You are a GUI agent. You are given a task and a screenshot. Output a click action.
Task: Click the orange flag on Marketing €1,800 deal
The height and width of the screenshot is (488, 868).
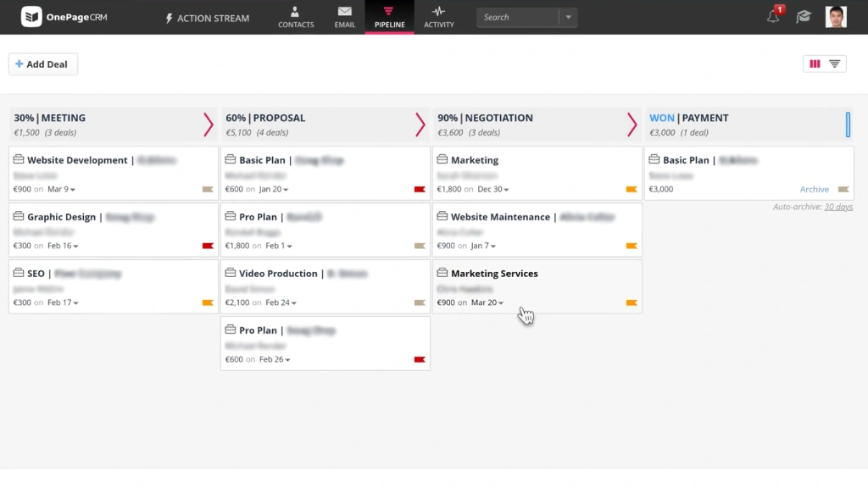pos(632,189)
